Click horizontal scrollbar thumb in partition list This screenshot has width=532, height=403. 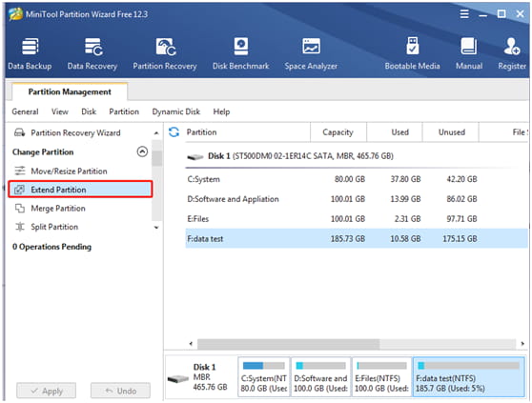[x=288, y=344]
